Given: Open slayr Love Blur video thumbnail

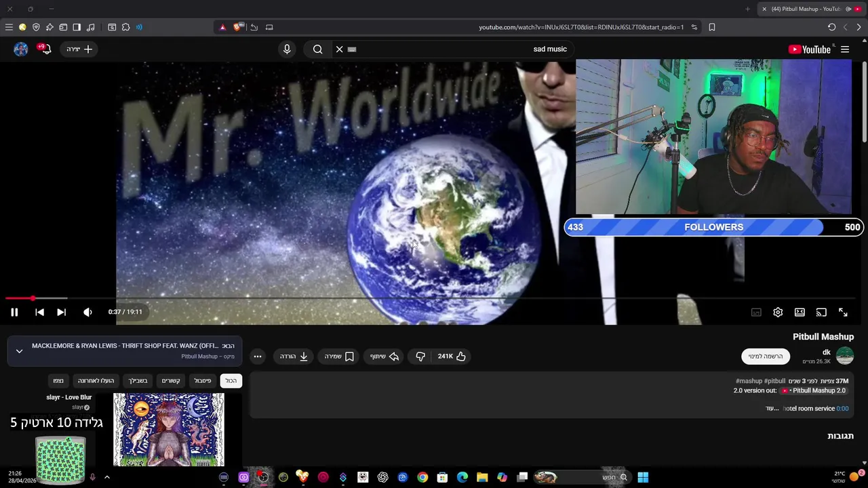Looking at the screenshot, I should (169, 430).
